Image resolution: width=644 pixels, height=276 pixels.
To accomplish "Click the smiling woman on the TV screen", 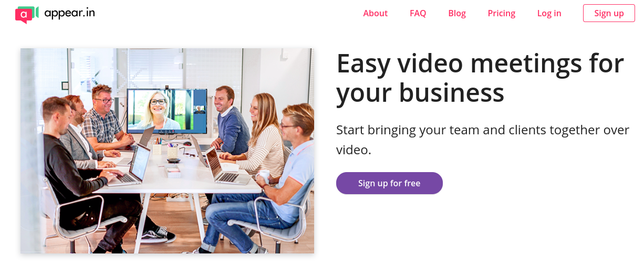I will tap(158, 111).
